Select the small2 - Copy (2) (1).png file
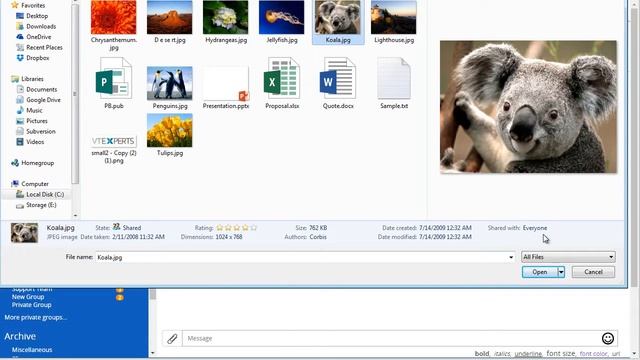This screenshot has height=360, width=640. pos(114,149)
